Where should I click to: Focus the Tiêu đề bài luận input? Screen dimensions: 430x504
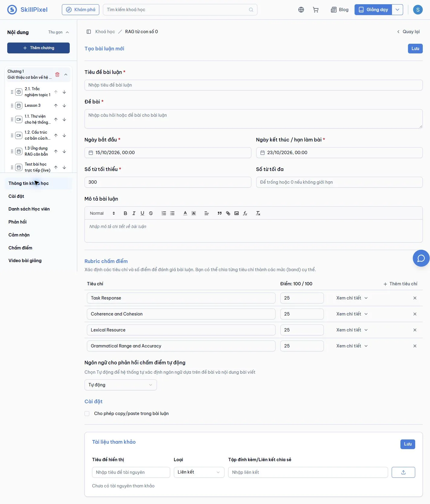pos(253,85)
